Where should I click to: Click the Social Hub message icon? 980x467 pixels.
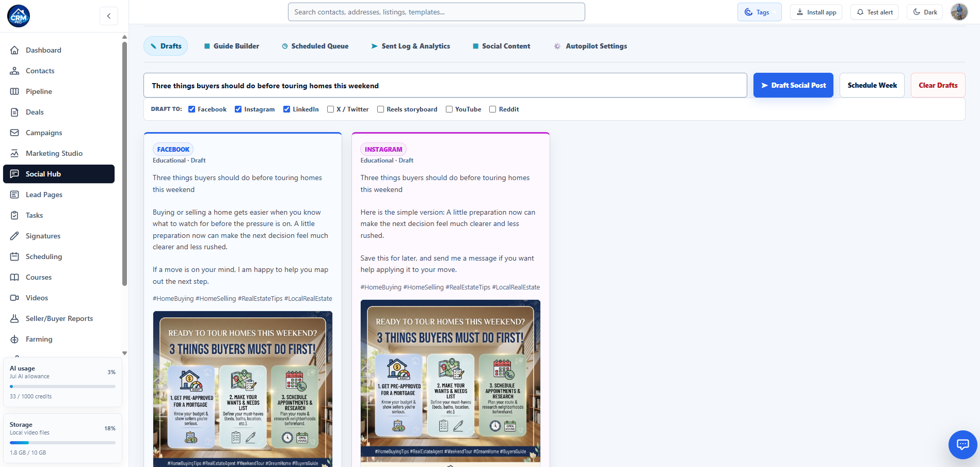click(14, 174)
